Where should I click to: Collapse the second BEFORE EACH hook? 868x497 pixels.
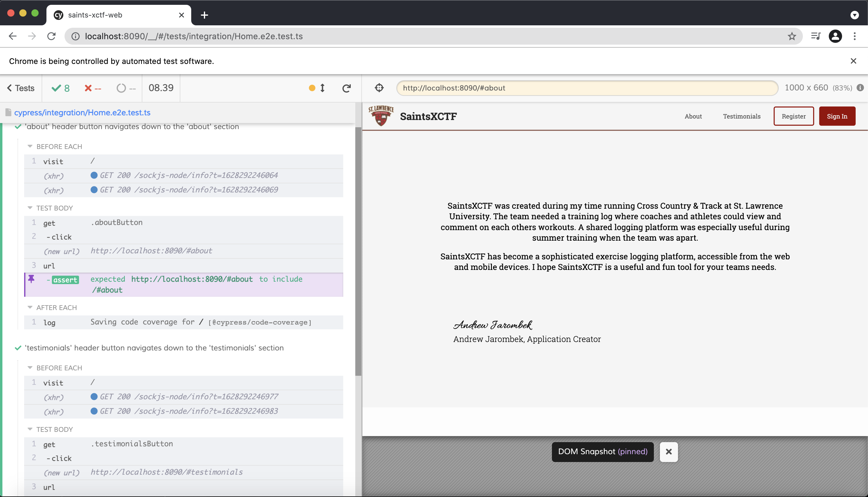click(59, 368)
